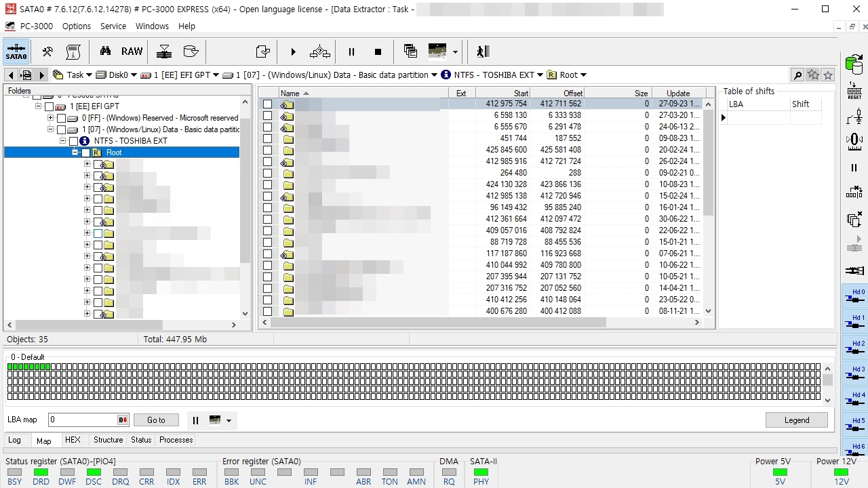868x488 pixels.
Task: Select head Hd 0 icon in sidebar
Action: (x=854, y=296)
